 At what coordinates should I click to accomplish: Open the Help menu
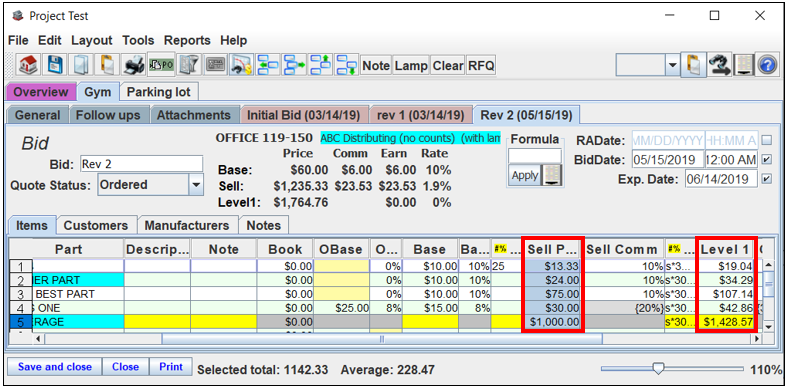coord(234,40)
